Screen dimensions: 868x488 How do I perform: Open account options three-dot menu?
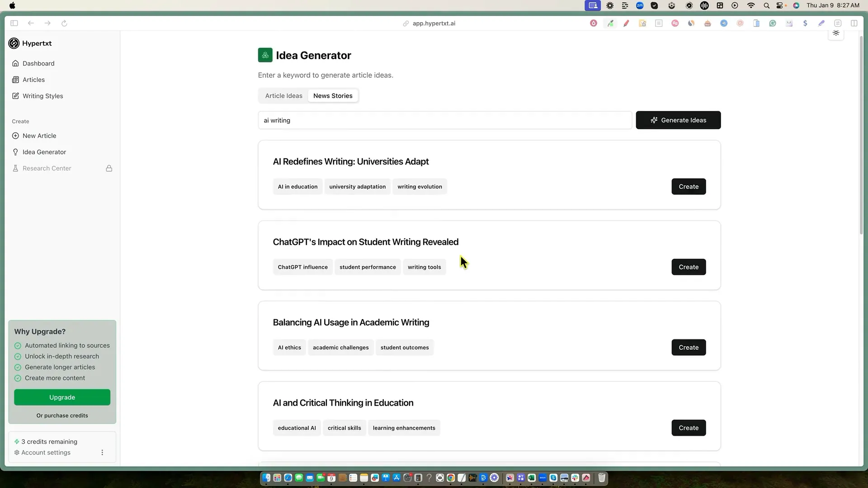pyautogui.click(x=102, y=452)
